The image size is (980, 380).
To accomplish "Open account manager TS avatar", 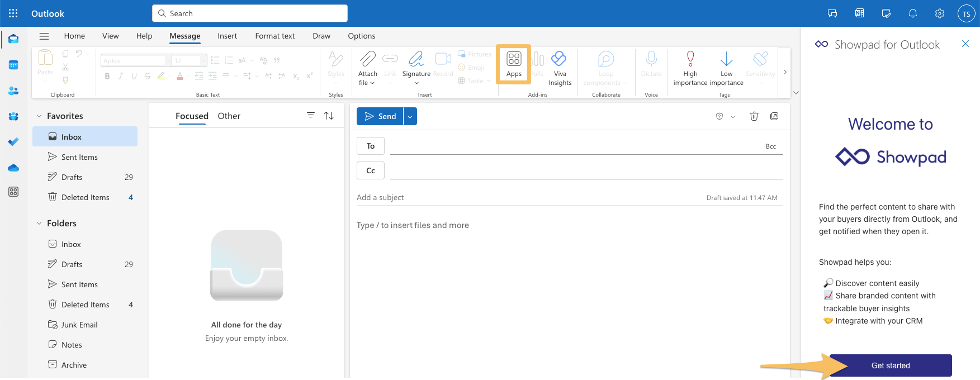I will pyautogui.click(x=967, y=13).
